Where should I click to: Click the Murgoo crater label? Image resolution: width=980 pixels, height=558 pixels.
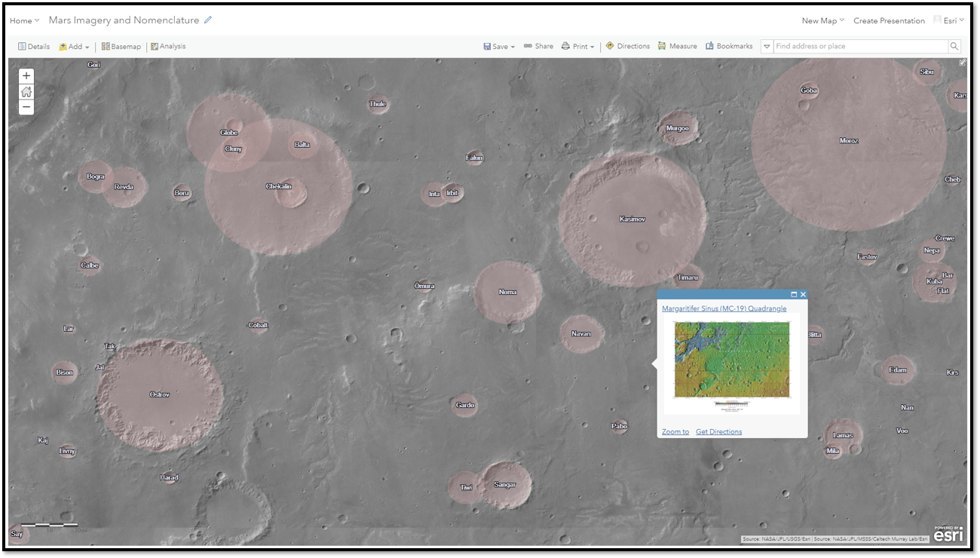(x=677, y=128)
